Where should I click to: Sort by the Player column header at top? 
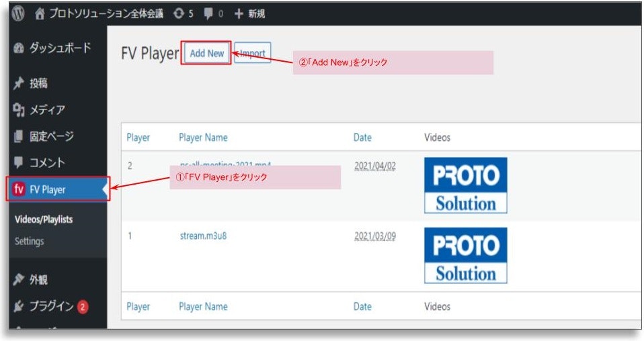pos(138,138)
